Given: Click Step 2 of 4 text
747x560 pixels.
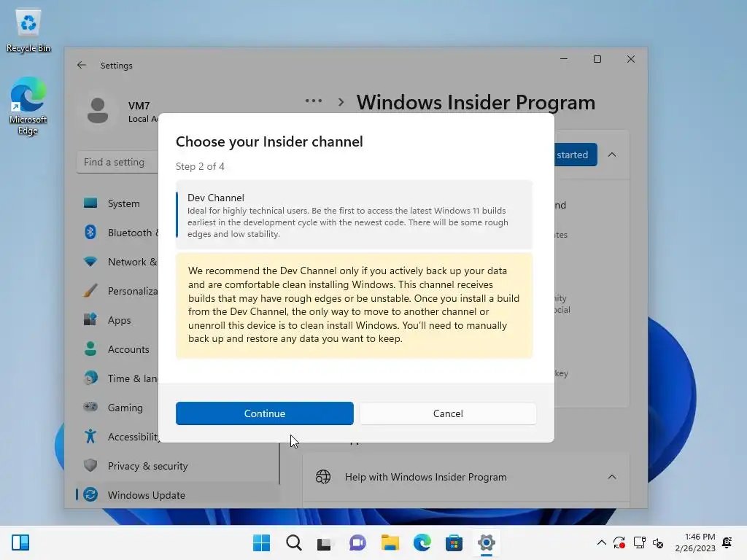Looking at the screenshot, I should [x=200, y=166].
